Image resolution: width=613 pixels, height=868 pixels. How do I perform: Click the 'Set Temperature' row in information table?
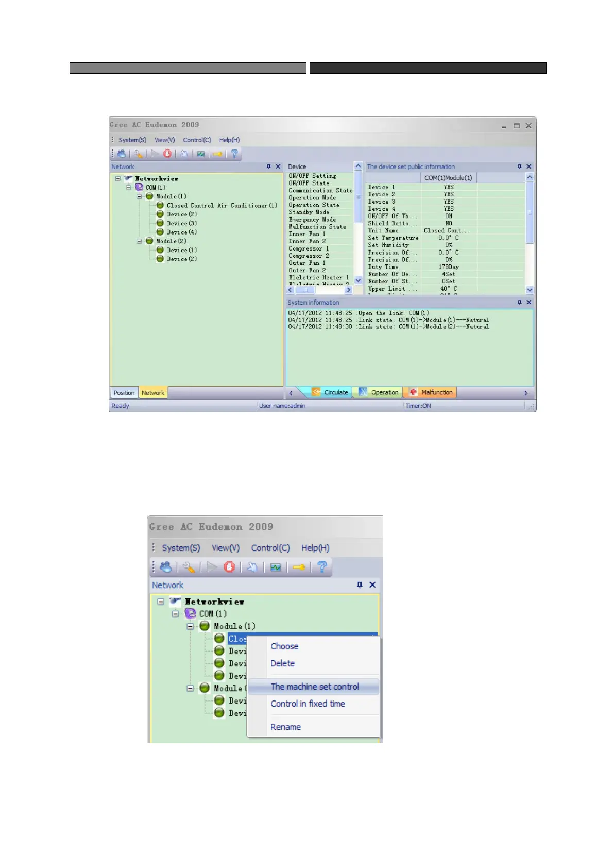[x=446, y=238]
